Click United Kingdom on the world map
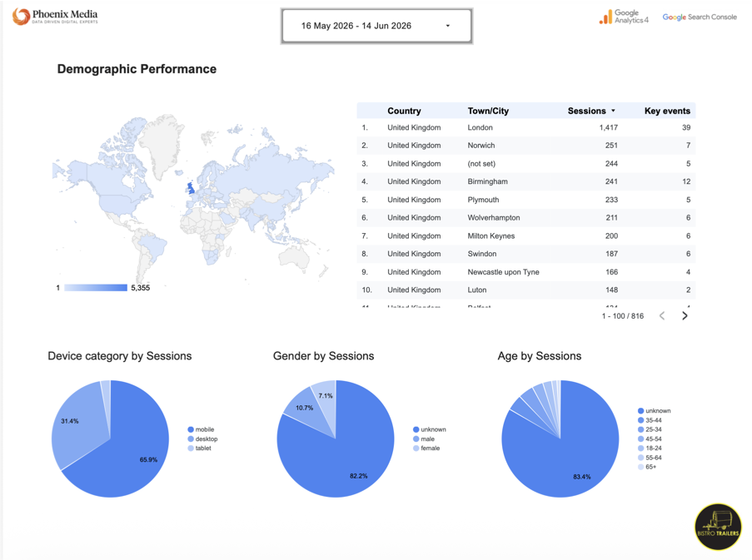 [x=191, y=188]
